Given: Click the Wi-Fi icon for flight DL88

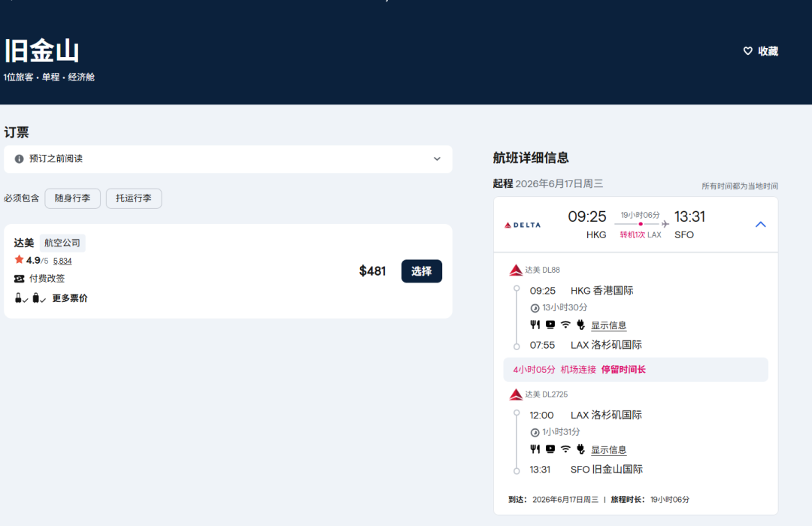Looking at the screenshot, I should (x=565, y=325).
